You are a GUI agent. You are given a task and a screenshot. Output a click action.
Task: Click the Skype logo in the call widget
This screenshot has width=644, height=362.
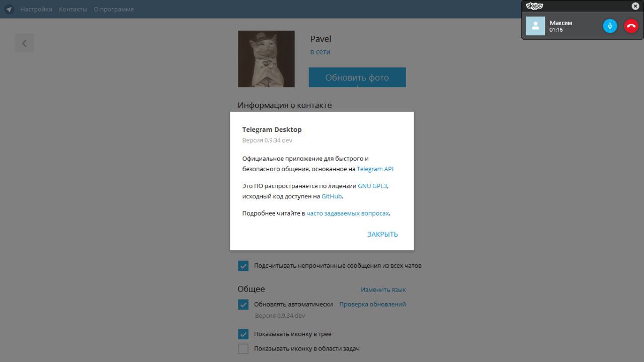coord(534,6)
